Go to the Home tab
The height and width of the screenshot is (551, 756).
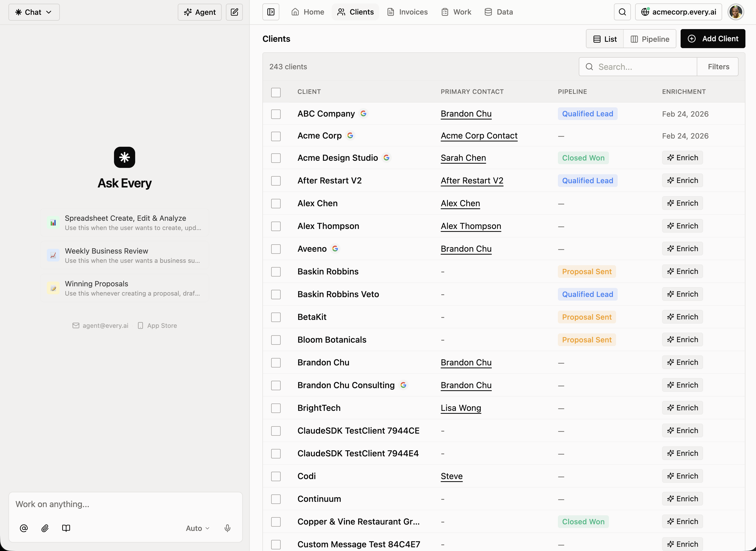pos(308,12)
